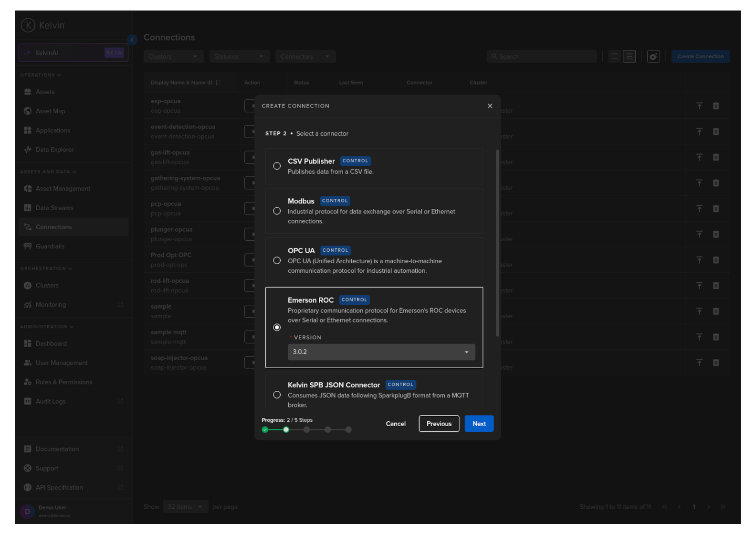Open table column settings gear icon
This screenshot has height=535, width=756.
653,56
